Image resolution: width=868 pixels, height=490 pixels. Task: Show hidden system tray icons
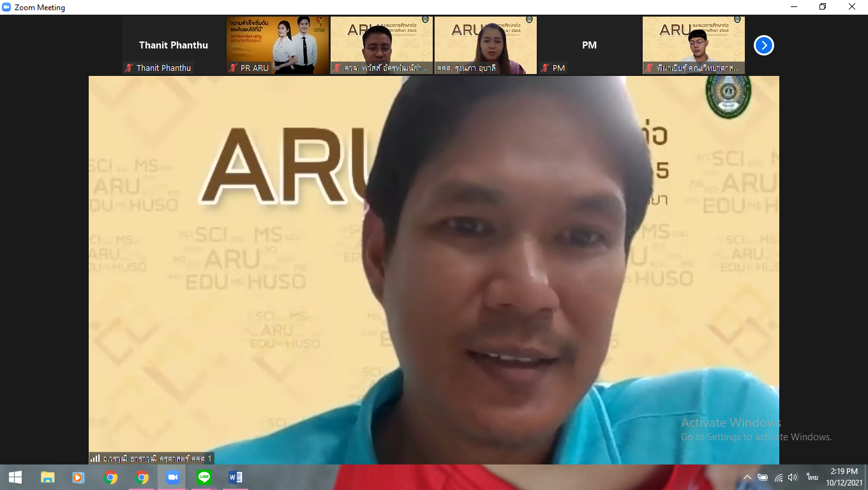747,477
